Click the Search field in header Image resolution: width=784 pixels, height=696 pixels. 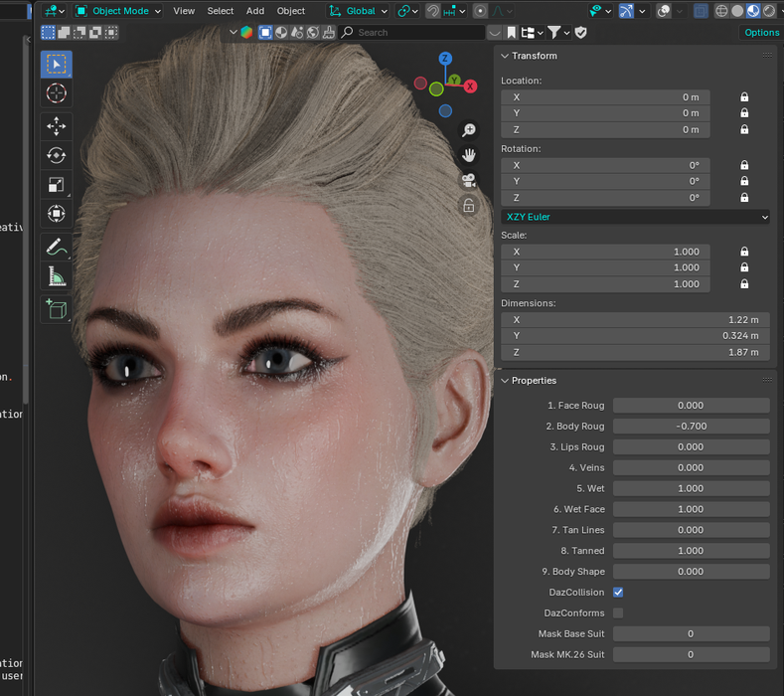pos(417,32)
